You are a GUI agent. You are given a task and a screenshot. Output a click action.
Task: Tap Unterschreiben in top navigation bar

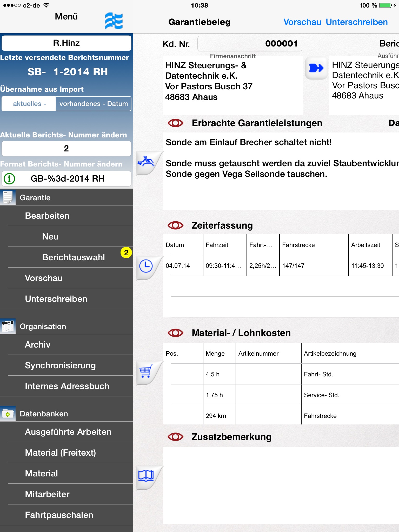tap(357, 22)
